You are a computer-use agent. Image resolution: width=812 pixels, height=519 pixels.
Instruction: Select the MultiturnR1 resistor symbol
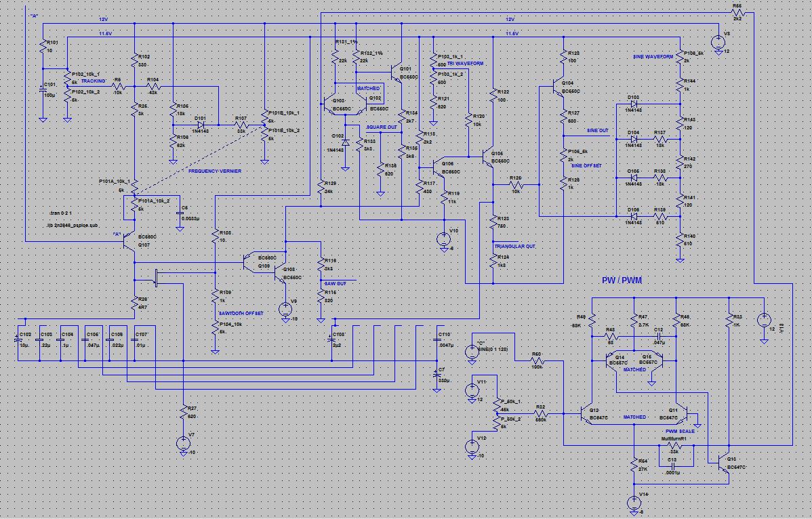673,447
